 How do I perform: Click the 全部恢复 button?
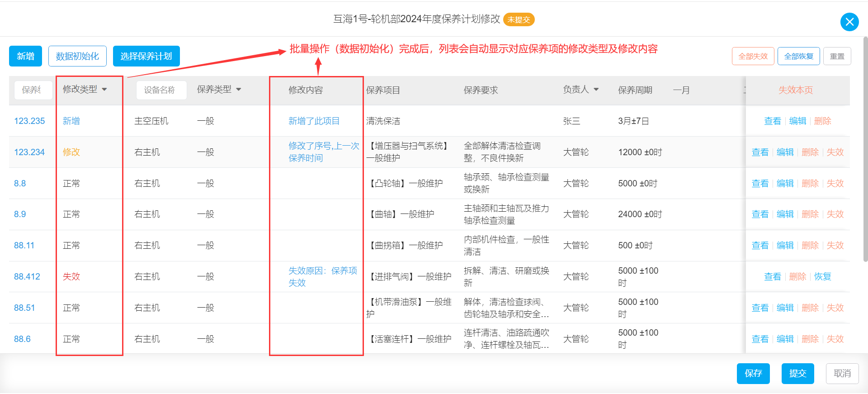point(799,56)
